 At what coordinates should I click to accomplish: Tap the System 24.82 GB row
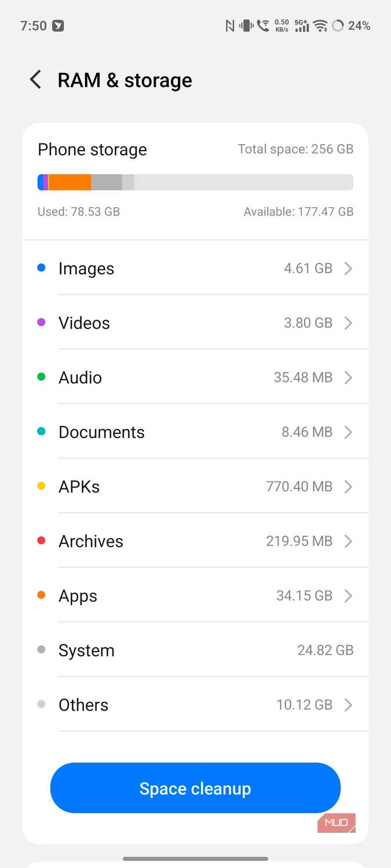[x=196, y=650]
